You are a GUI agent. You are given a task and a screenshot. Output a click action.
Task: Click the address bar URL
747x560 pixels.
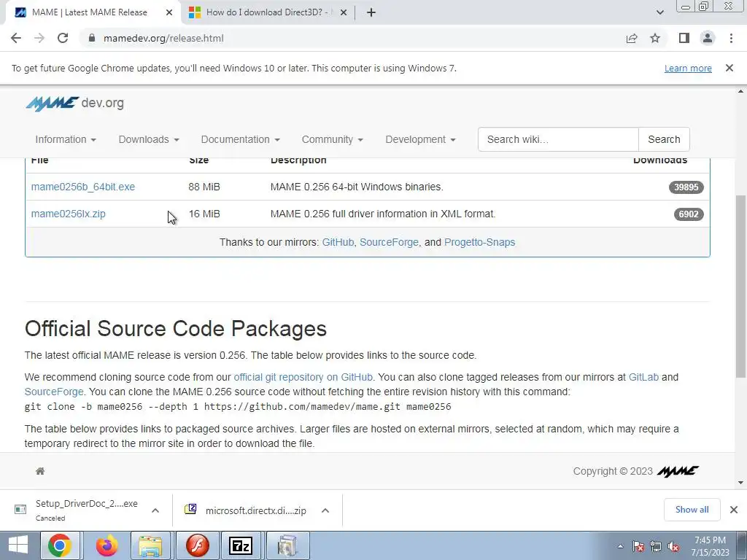(163, 38)
